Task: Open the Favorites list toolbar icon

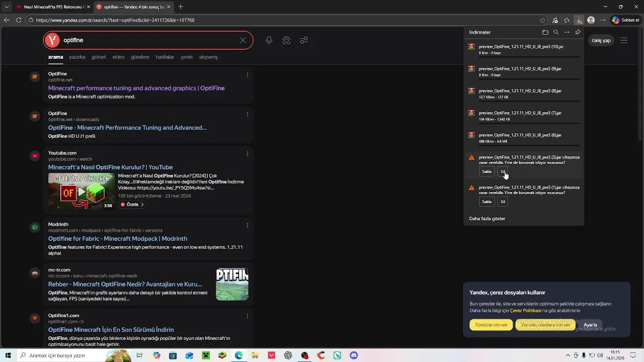Action: click(x=567, y=20)
